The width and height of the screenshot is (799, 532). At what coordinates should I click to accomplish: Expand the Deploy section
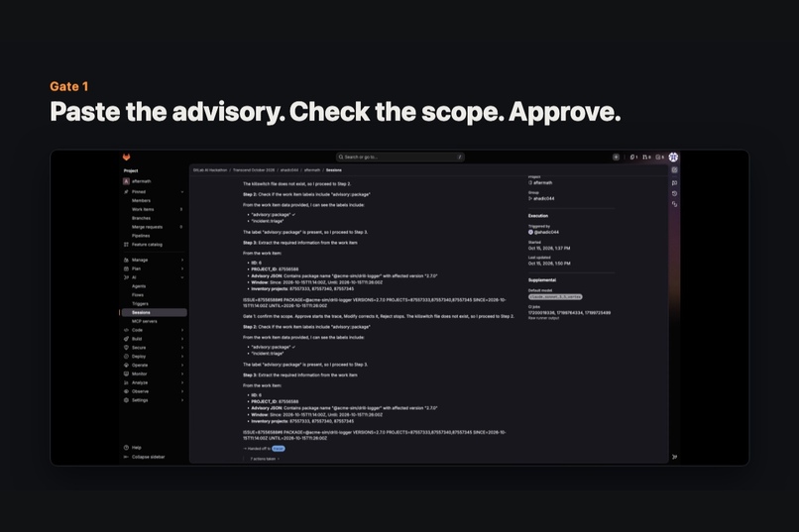154,357
